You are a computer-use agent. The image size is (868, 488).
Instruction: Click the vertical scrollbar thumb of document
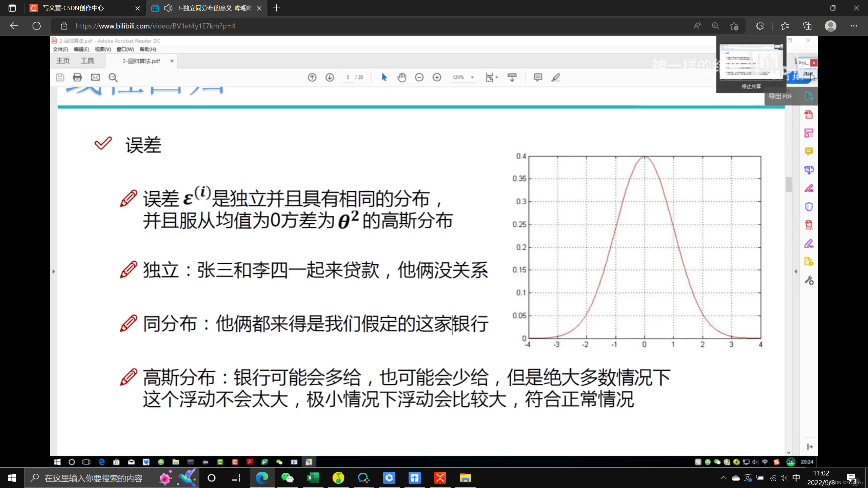(x=788, y=184)
